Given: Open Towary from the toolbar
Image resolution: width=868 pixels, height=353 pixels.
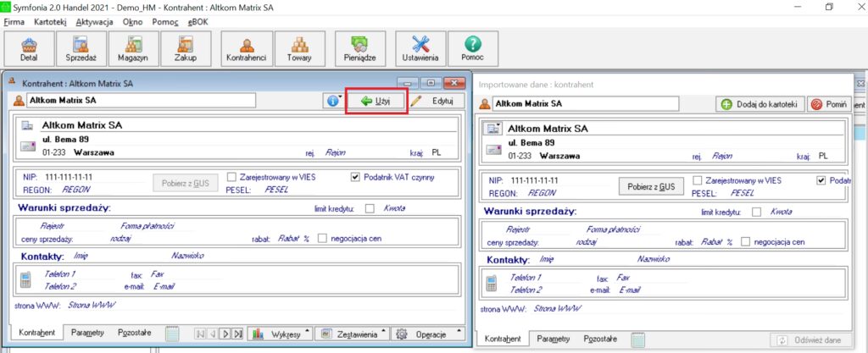Looking at the screenshot, I should 298,50.
